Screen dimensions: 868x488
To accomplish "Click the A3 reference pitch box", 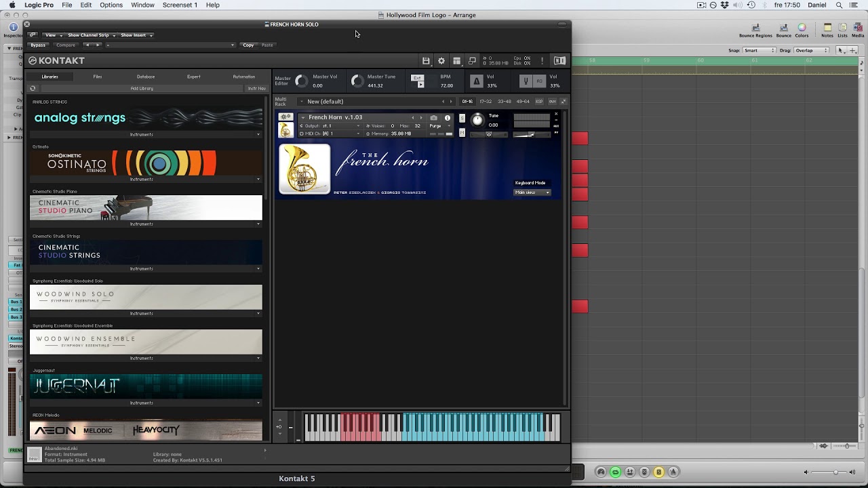I will 540,81.
